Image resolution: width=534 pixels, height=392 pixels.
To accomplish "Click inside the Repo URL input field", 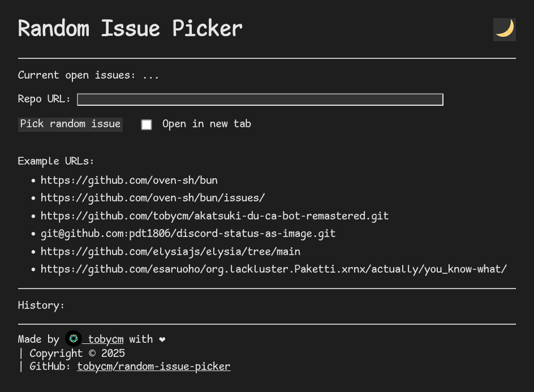I will [x=260, y=99].
